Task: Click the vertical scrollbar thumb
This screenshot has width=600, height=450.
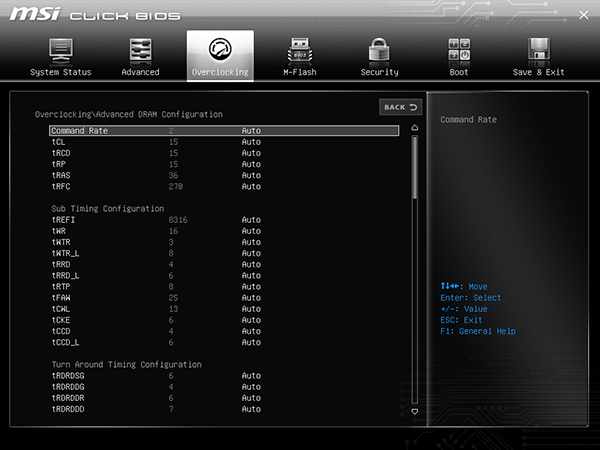Action: point(414,167)
